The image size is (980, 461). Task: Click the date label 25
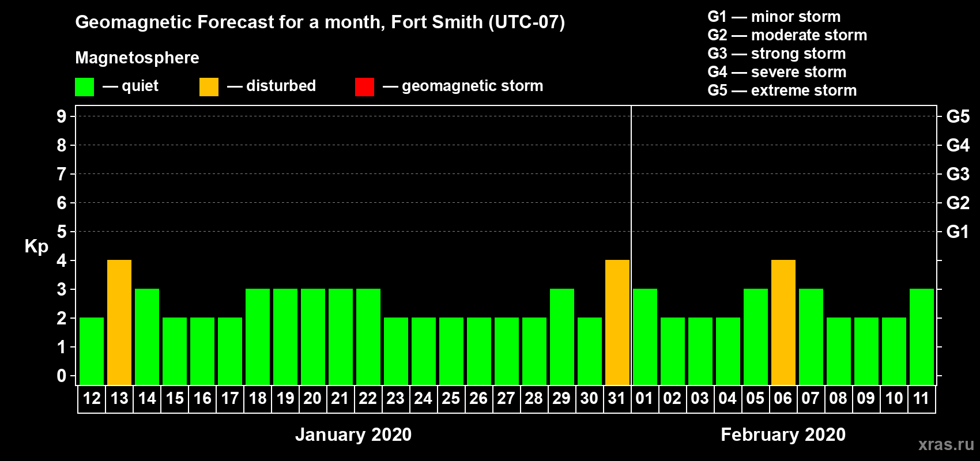click(451, 399)
